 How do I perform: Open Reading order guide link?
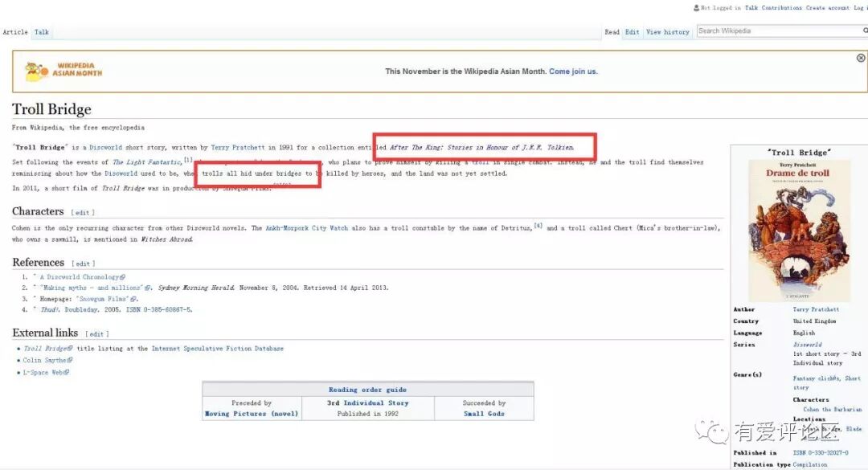click(x=367, y=390)
